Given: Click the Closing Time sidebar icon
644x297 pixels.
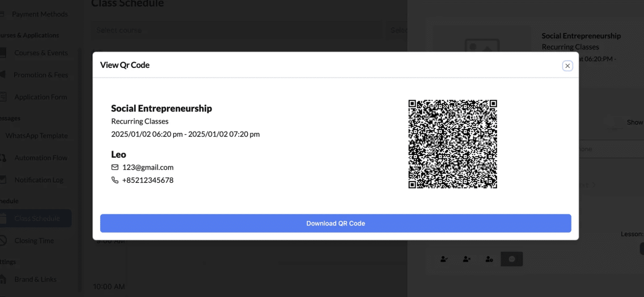Looking at the screenshot, I should click(3, 241).
